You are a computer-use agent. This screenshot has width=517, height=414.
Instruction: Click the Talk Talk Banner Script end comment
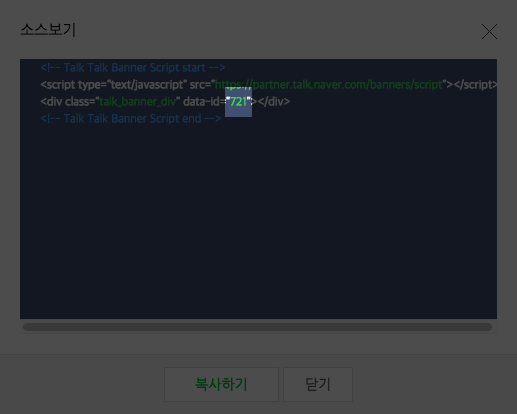131,119
